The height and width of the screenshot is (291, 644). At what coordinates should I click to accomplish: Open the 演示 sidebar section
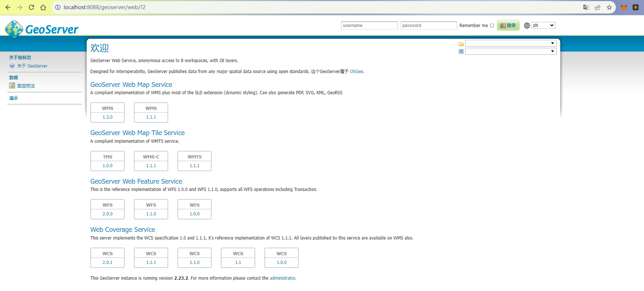(x=14, y=98)
